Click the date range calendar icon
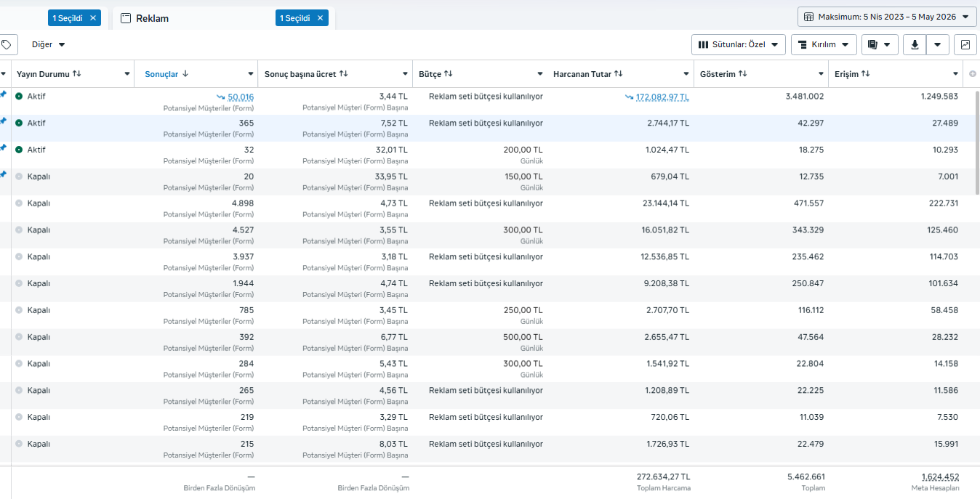Viewport: 980px width, 499px height. (809, 17)
